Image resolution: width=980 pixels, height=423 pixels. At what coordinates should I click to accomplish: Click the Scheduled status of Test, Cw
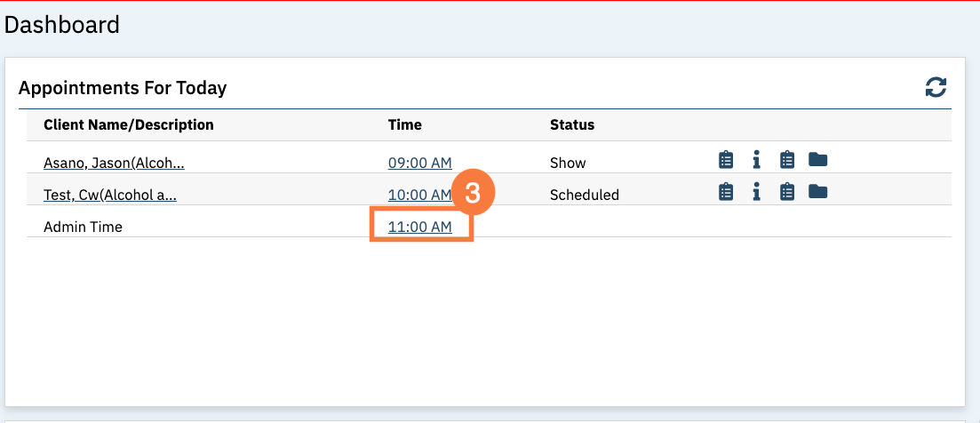point(585,195)
